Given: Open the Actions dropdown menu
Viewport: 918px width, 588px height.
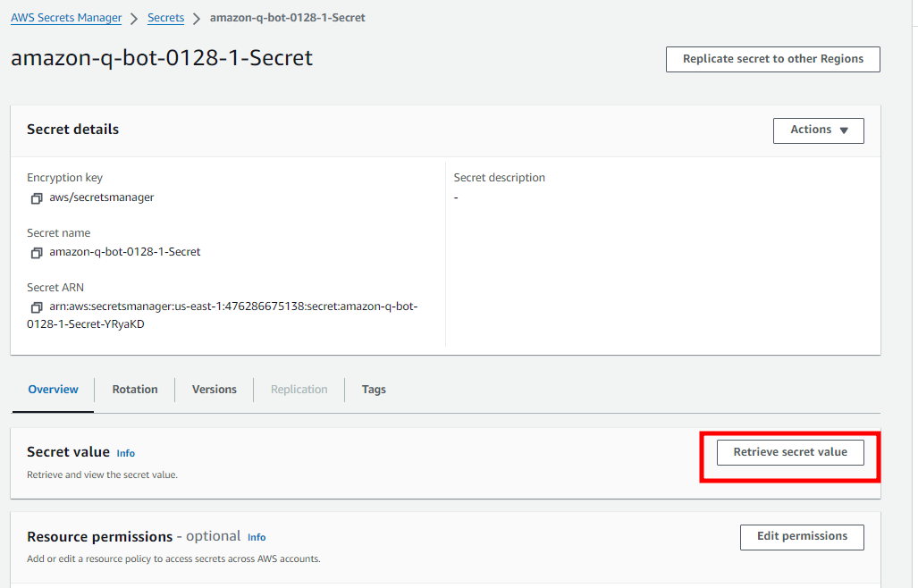Looking at the screenshot, I should 819,130.
